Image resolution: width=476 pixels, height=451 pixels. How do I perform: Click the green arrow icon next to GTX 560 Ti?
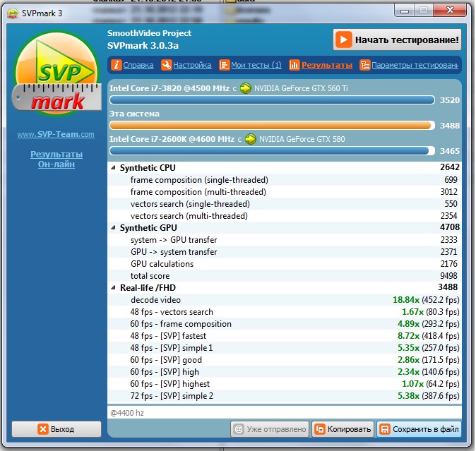tap(246, 89)
